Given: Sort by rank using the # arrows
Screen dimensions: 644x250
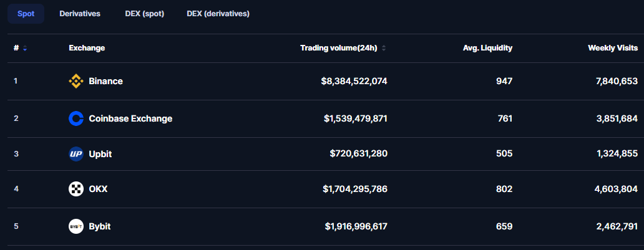Looking at the screenshot, I should point(24,48).
